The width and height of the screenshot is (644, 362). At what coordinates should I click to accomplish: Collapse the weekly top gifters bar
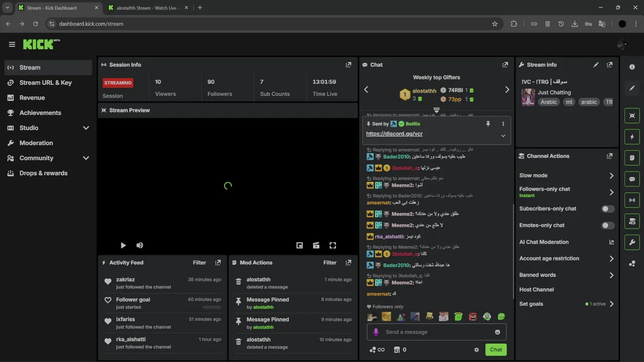click(x=436, y=110)
